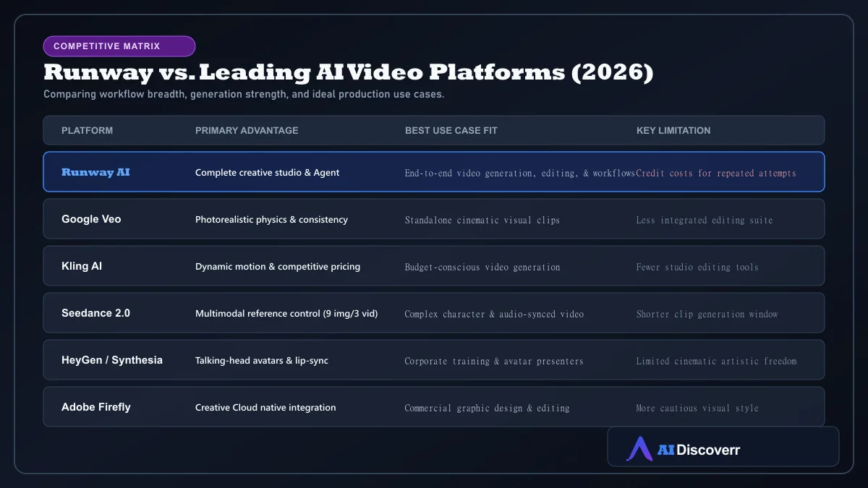Click the PRIMARY ADVANTAGE column header

[247, 131]
